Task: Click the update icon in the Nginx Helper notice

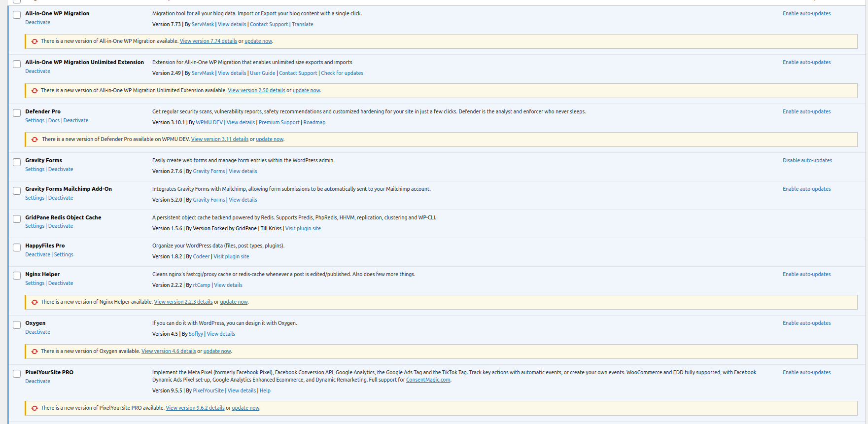Action: tap(35, 302)
